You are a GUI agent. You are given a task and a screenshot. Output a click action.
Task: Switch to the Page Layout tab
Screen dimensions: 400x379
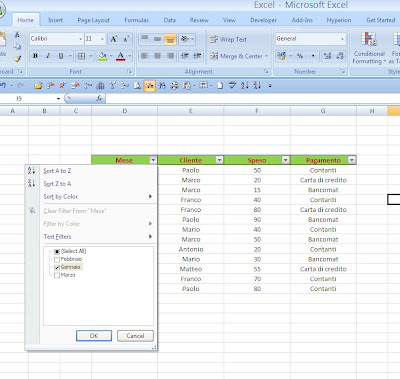[x=93, y=20]
